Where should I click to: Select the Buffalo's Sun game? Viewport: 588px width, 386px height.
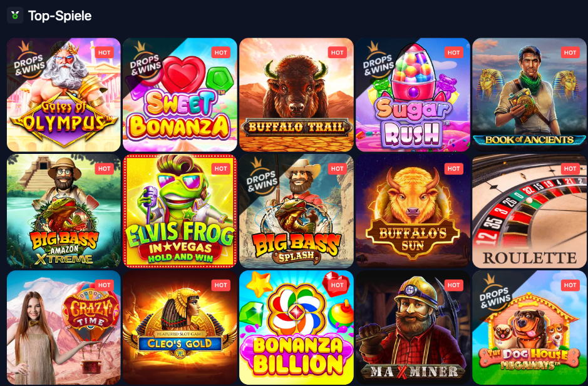[413, 211]
